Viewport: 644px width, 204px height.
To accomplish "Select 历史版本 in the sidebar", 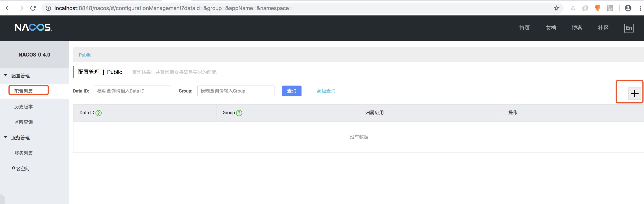I will point(24,107).
